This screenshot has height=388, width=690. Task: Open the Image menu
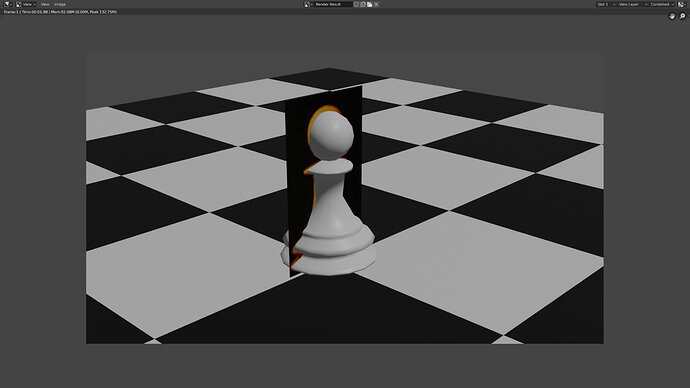pos(60,4)
